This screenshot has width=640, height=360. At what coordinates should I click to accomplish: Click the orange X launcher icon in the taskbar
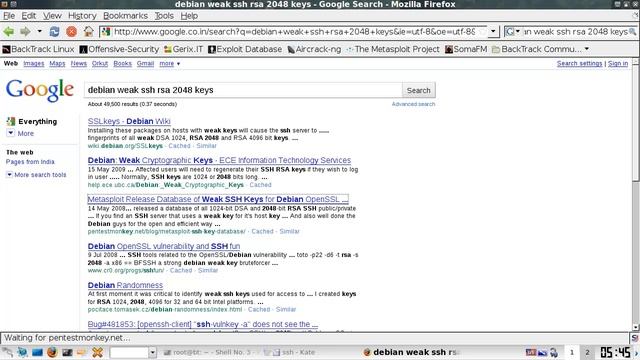click(97, 352)
